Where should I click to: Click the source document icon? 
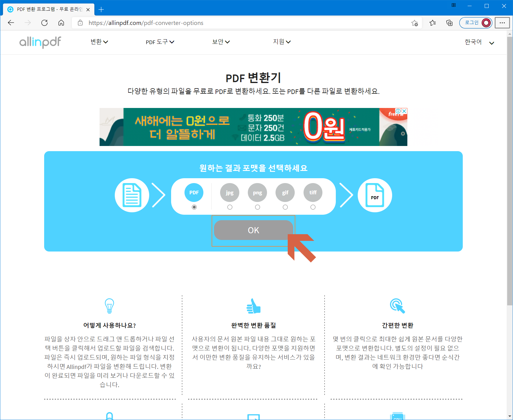[x=132, y=195]
